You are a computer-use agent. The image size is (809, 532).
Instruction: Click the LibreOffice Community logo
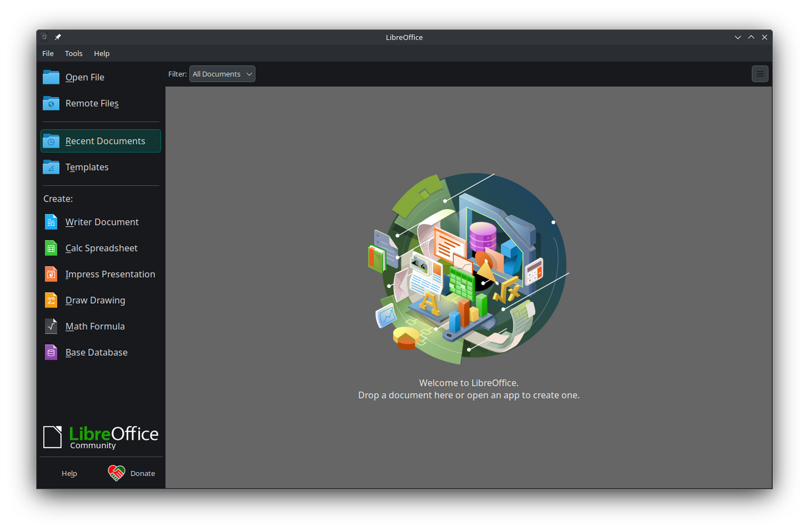tap(101, 436)
